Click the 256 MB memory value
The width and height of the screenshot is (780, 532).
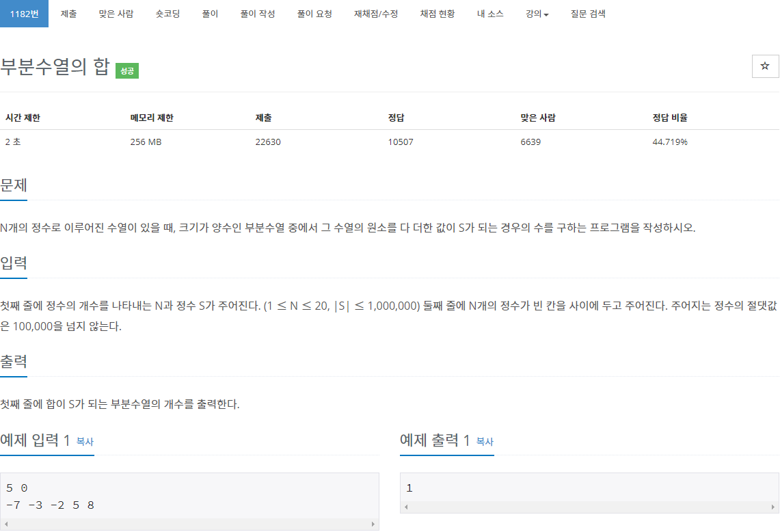146,142
